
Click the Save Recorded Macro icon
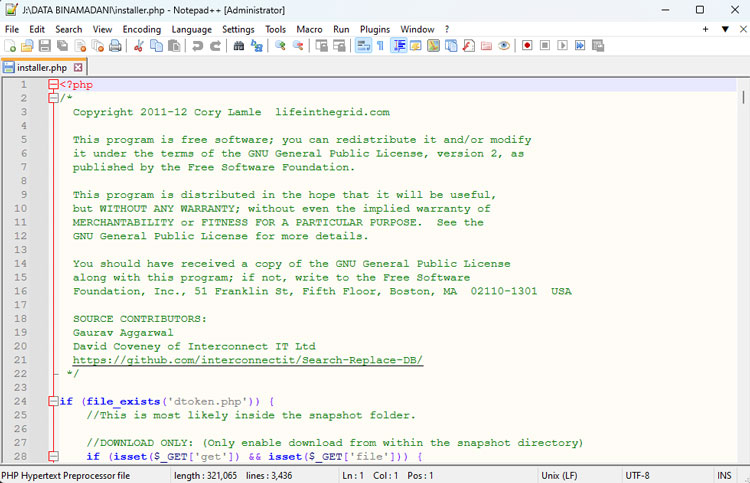pos(598,45)
